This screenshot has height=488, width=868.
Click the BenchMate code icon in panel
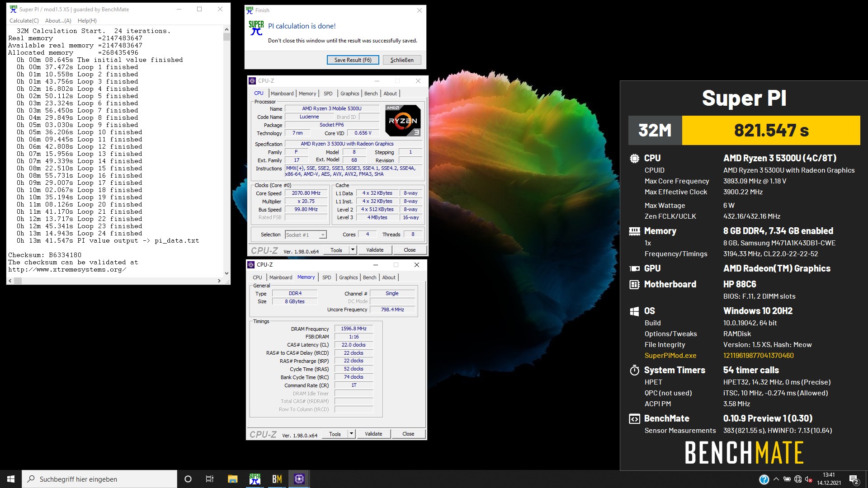pos(634,419)
